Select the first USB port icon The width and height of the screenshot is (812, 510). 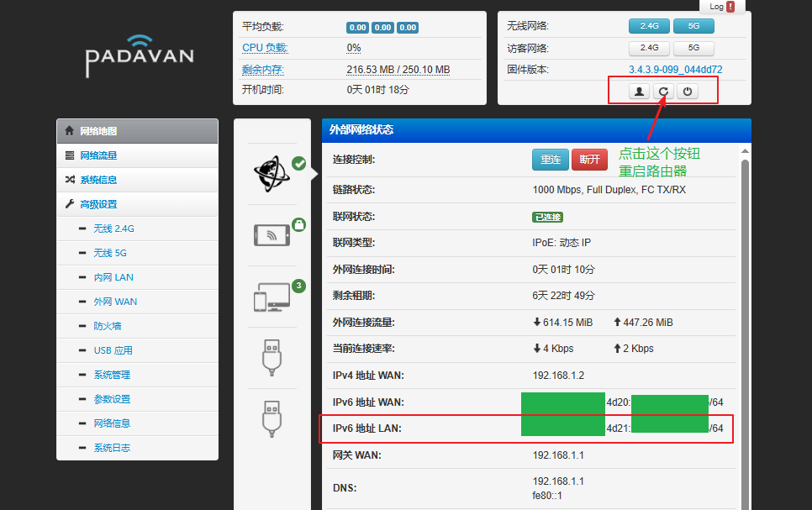pyautogui.click(x=272, y=357)
